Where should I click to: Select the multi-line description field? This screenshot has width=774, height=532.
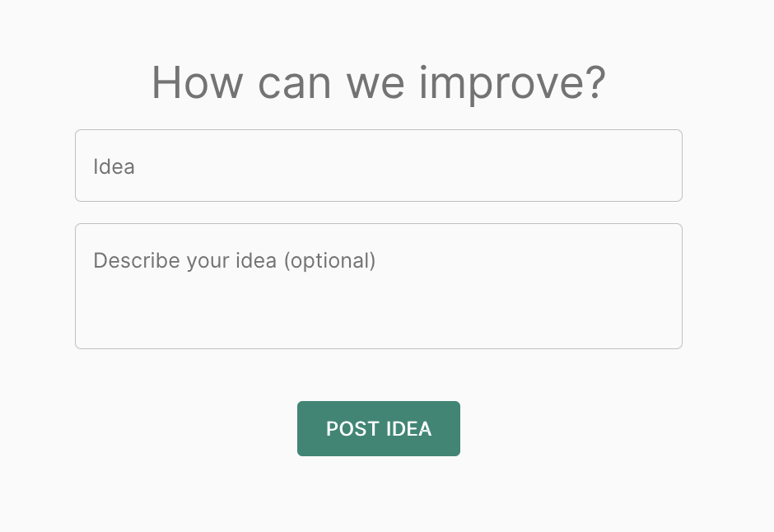[x=378, y=286]
